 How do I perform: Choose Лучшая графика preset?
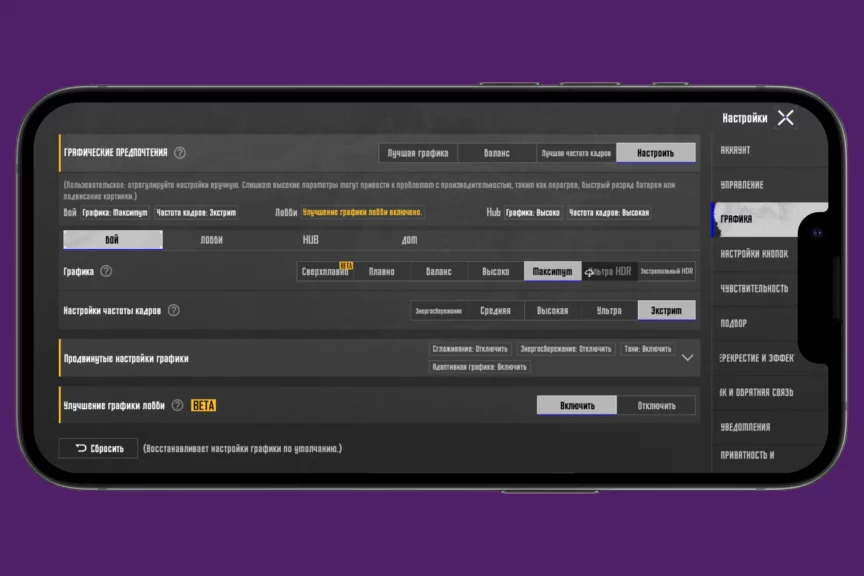coord(418,153)
